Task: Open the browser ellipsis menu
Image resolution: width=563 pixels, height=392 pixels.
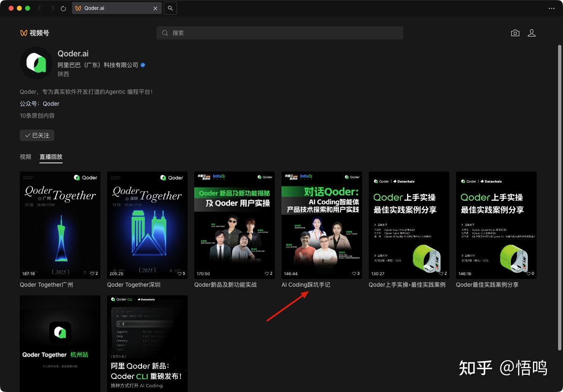Action: click(551, 8)
